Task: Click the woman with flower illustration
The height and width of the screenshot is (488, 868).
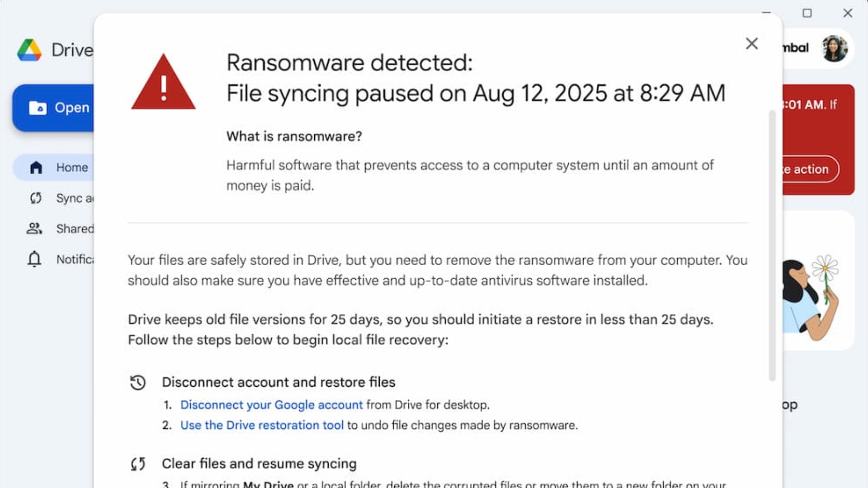Action: pyautogui.click(x=811, y=298)
